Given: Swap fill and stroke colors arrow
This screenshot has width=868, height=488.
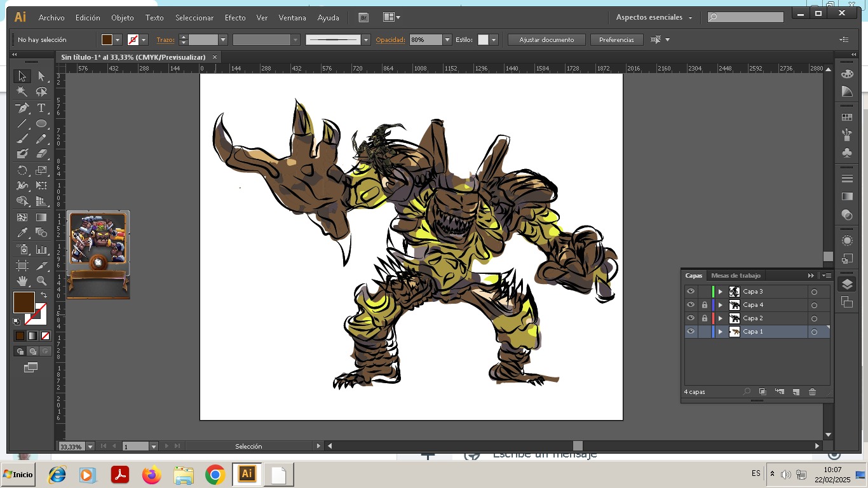Looking at the screenshot, I should click(x=44, y=295).
